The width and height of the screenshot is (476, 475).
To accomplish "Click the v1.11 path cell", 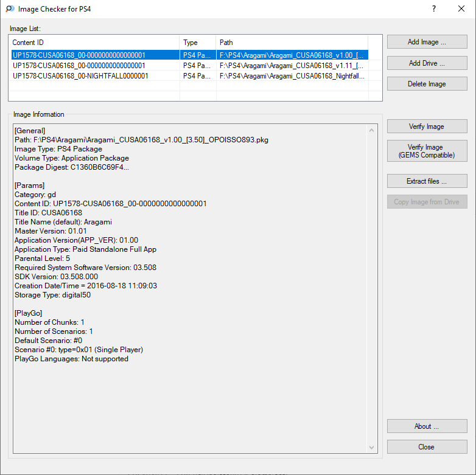I will click(292, 66).
